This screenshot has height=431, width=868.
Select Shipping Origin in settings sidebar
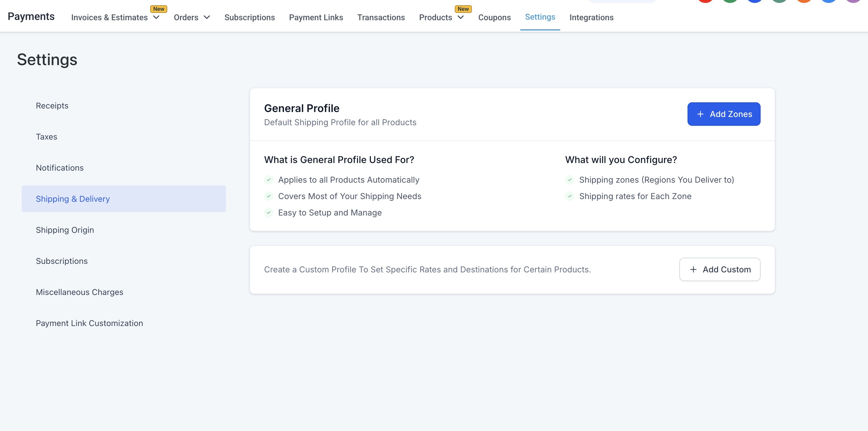(65, 230)
